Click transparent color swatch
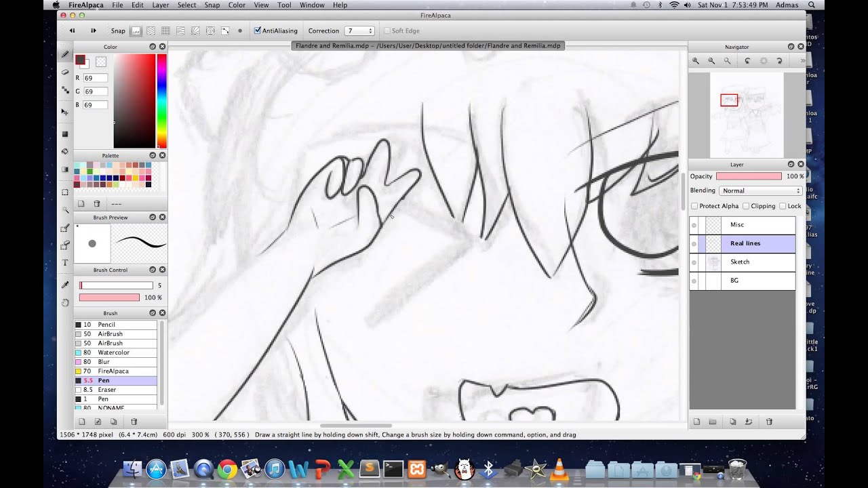This screenshot has height=488, width=868. click(x=101, y=62)
